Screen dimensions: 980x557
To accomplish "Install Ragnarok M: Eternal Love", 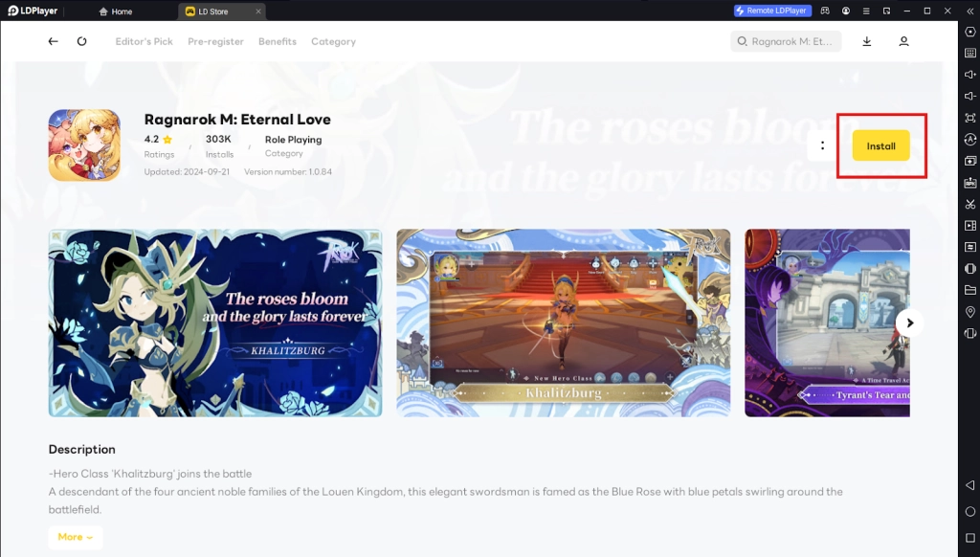I will tap(880, 146).
